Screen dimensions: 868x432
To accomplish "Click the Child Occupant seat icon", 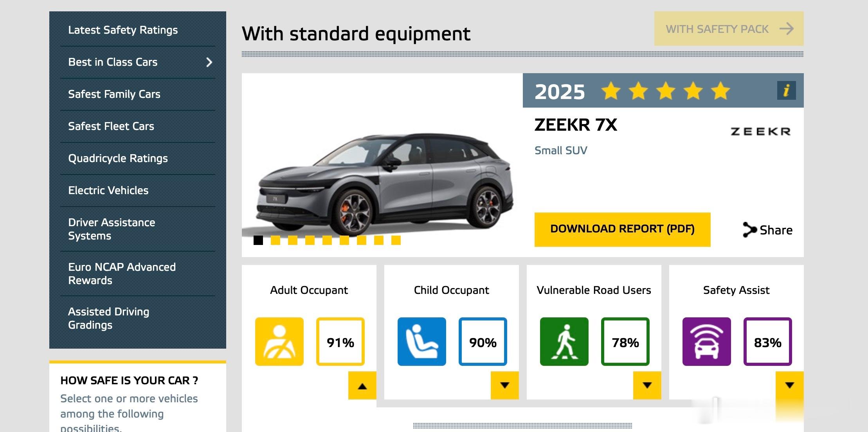I will coord(422,342).
